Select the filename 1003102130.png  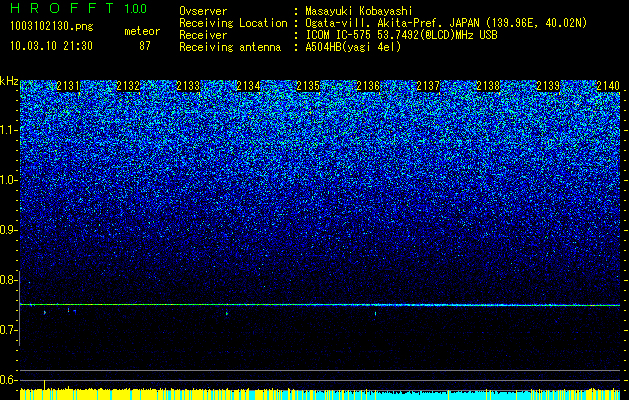pos(52,26)
